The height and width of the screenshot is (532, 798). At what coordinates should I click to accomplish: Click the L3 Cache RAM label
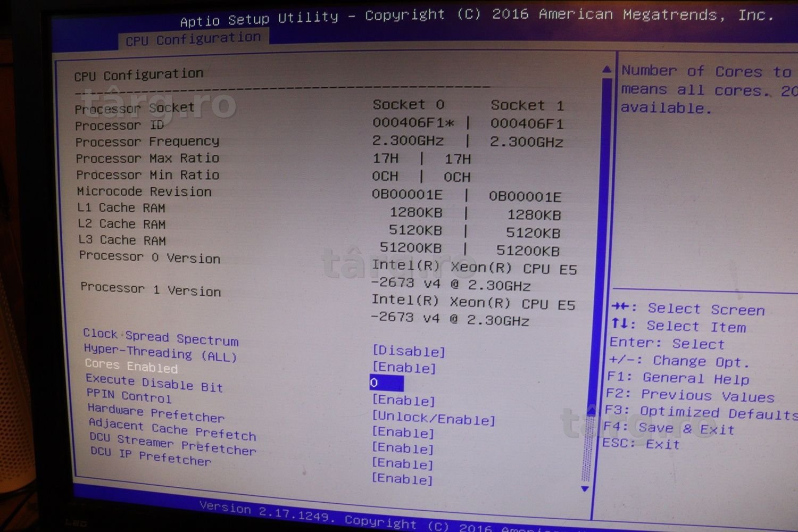(x=123, y=240)
